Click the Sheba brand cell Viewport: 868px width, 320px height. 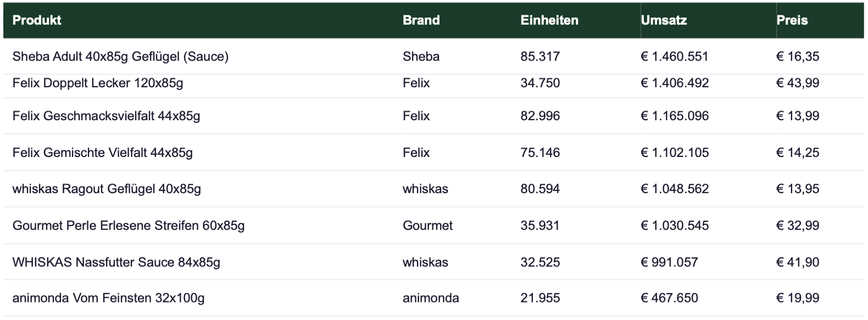pos(421,57)
